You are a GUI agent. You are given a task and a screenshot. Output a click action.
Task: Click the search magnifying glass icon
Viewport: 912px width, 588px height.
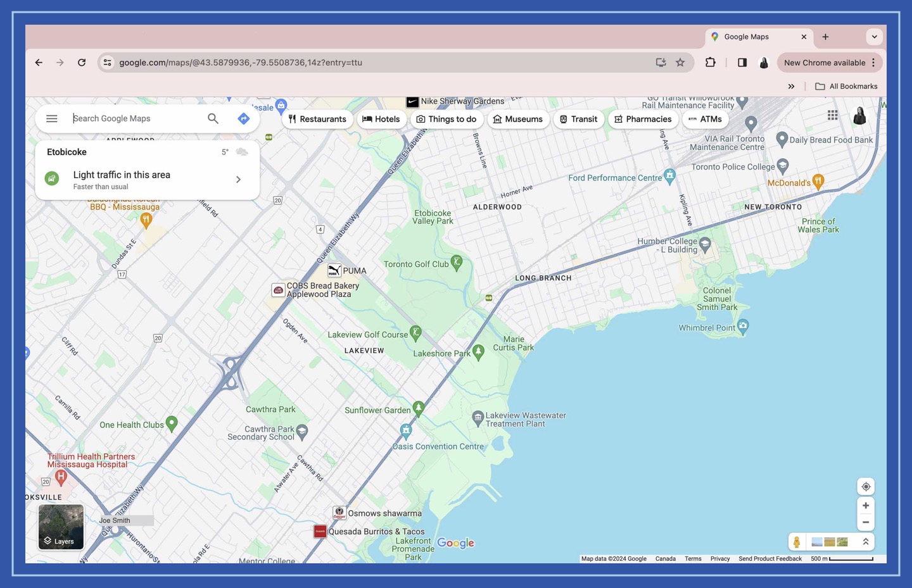pyautogui.click(x=213, y=118)
